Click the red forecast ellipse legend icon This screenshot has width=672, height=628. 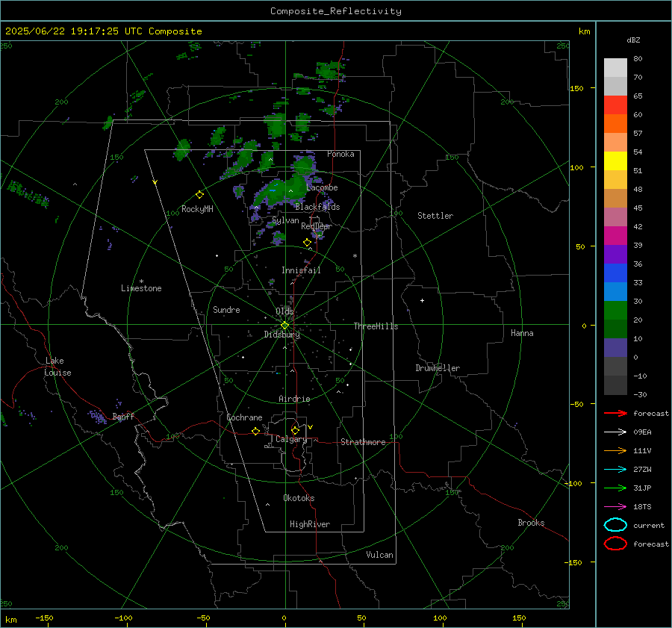[615, 544]
